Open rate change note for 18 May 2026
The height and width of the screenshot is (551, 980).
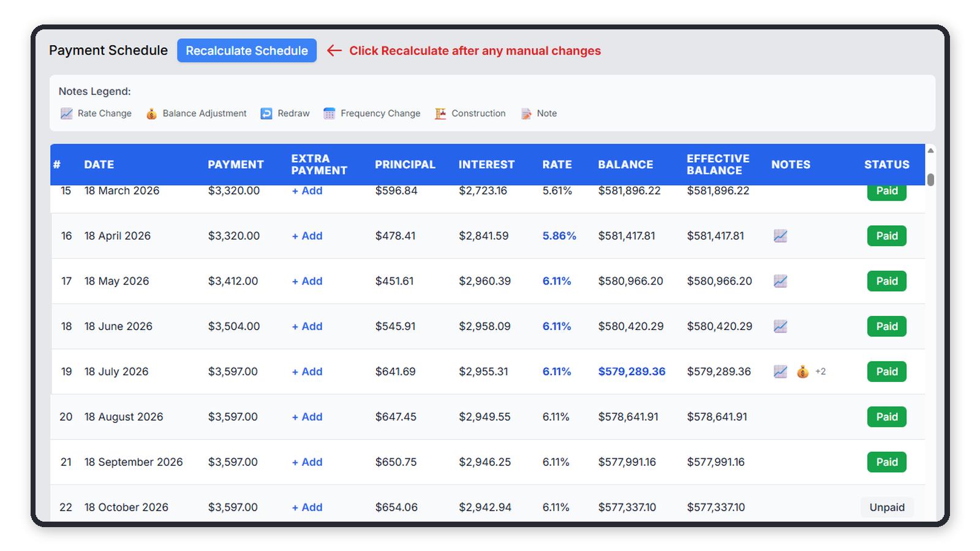tap(780, 281)
